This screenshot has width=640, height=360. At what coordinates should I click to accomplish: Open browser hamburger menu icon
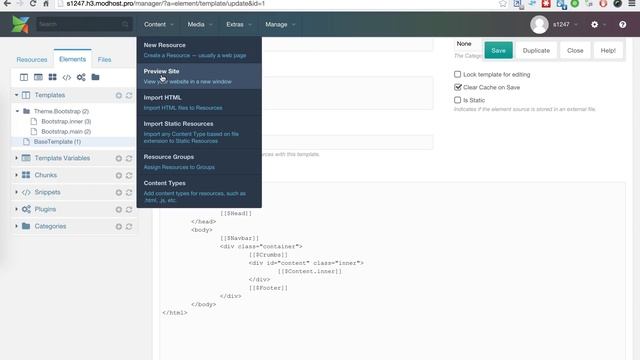click(632, 4)
